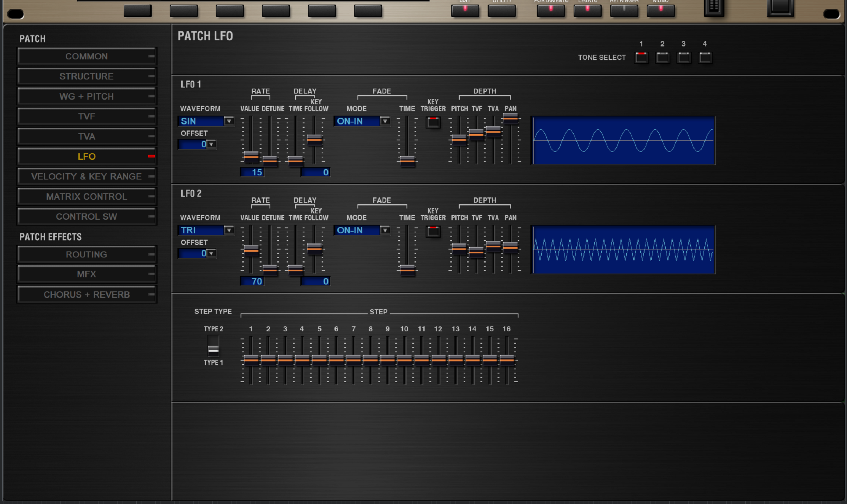Image resolution: width=847 pixels, height=504 pixels.
Task: Toggle the Legato button
Action: click(x=587, y=10)
